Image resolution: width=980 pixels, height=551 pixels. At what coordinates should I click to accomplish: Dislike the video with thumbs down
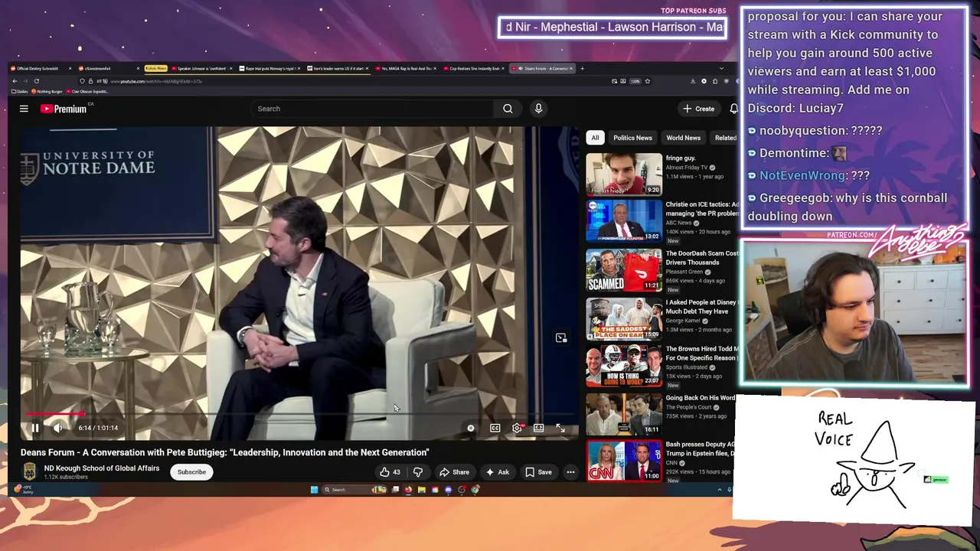click(418, 472)
